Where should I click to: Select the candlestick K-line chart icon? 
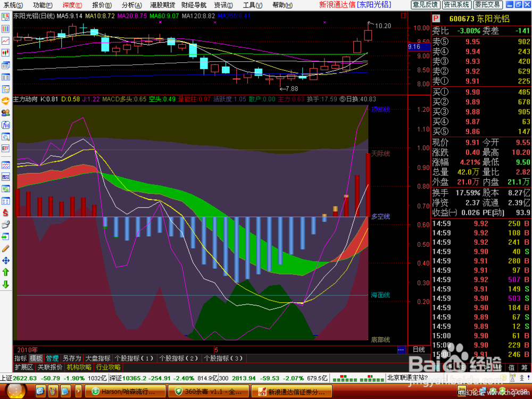pyautogui.click(x=5, y=53)
